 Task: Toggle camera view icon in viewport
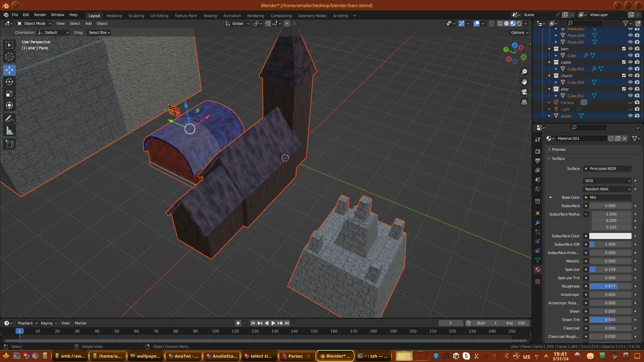pyautogui.click(x=524, y=92)
